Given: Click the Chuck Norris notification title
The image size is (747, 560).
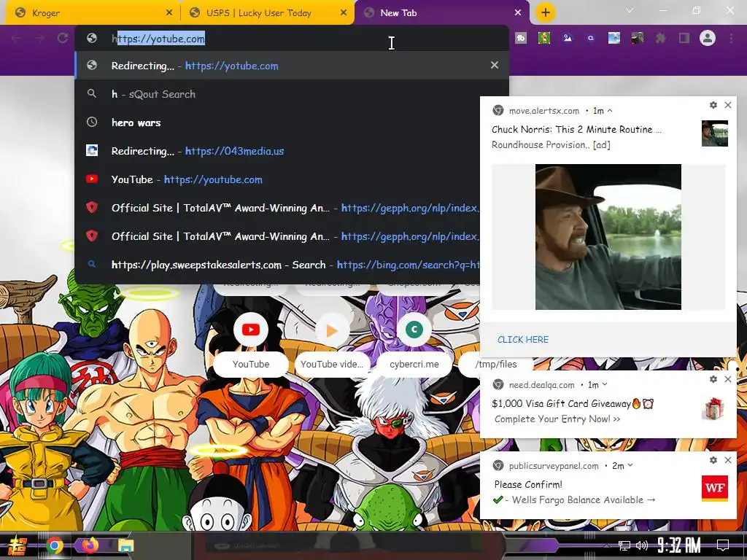Looking at the screenshot, I should coord(576,130).
